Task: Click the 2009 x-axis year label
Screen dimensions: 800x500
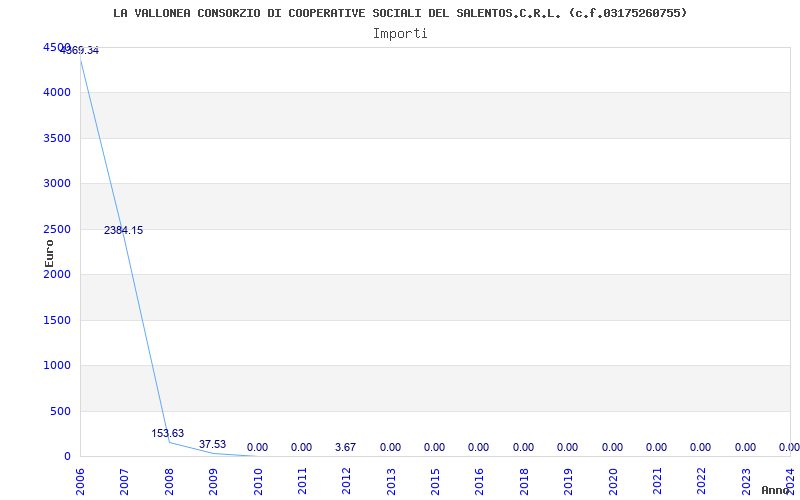Action: (213, 481)
